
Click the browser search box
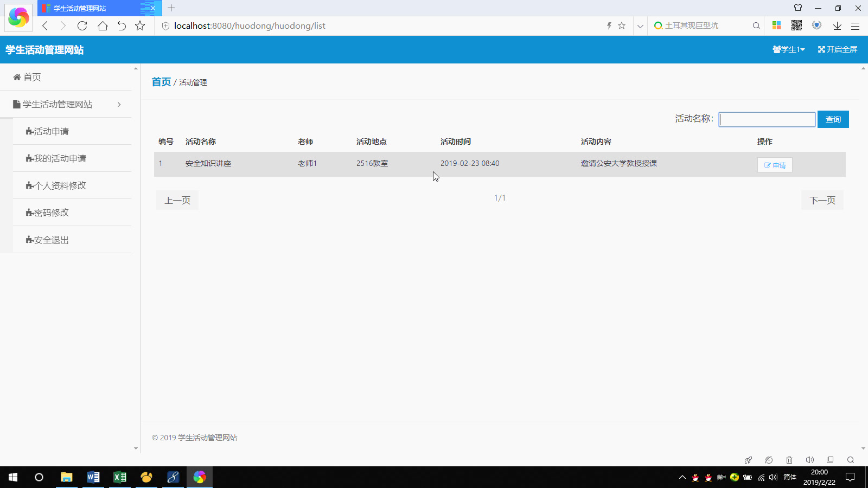(x=704, y=25)
